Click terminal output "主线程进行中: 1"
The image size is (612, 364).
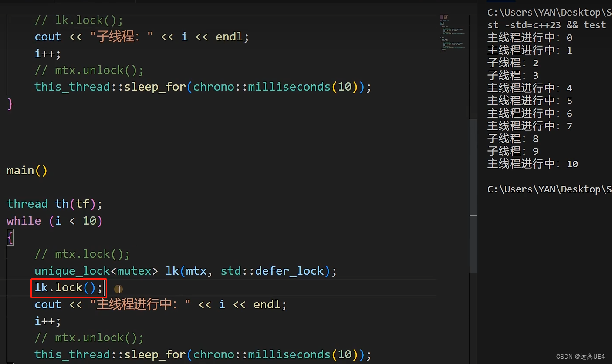point(530,51)
